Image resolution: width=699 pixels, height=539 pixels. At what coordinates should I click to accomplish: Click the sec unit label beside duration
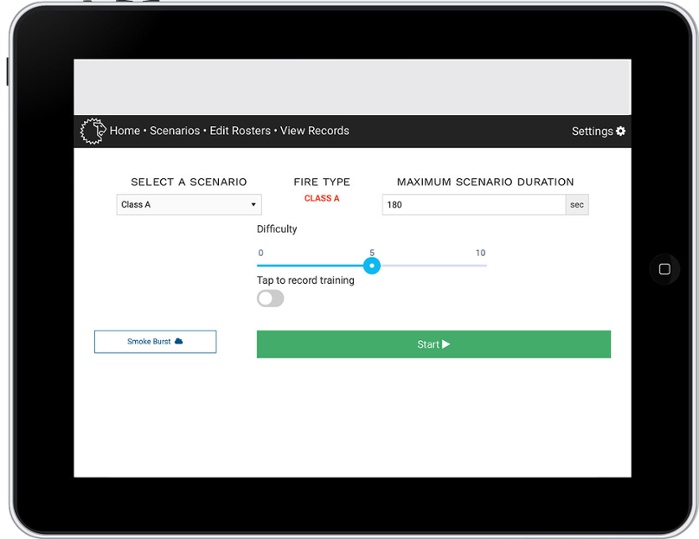click(577, 205)
